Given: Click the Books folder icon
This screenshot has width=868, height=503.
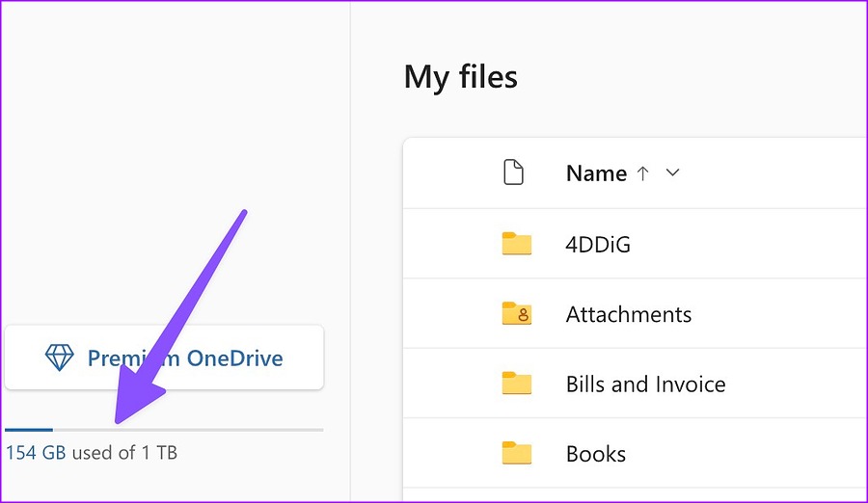Looking at the screenshot, I should coord(517,453).
